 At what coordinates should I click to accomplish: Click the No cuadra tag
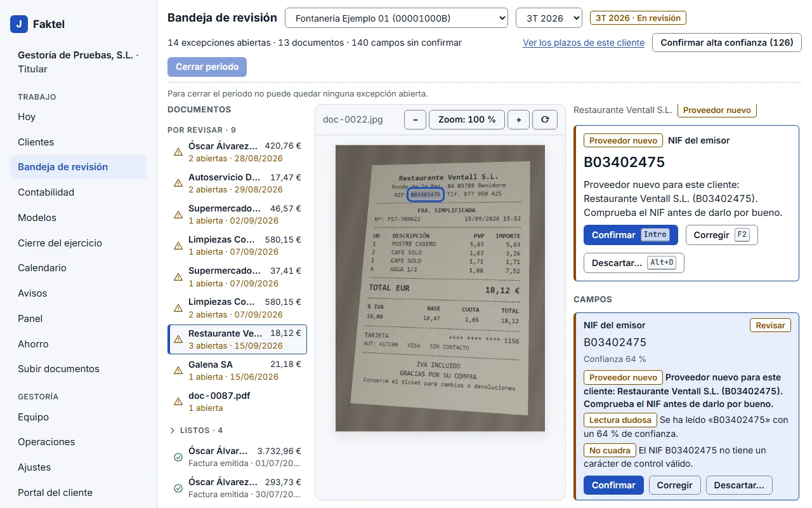click(x=610, y=450)
